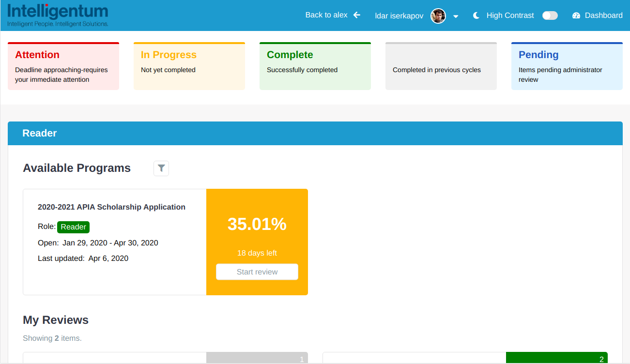Screen dimensions: 630x364
Task: Click the Idar iserkapov username
Action: click(399, 16)
